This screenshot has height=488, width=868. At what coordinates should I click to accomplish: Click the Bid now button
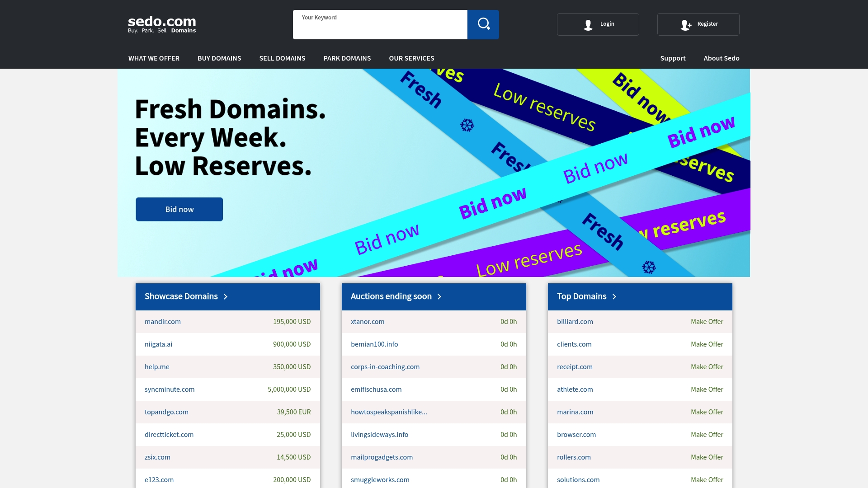click(179, 209)
